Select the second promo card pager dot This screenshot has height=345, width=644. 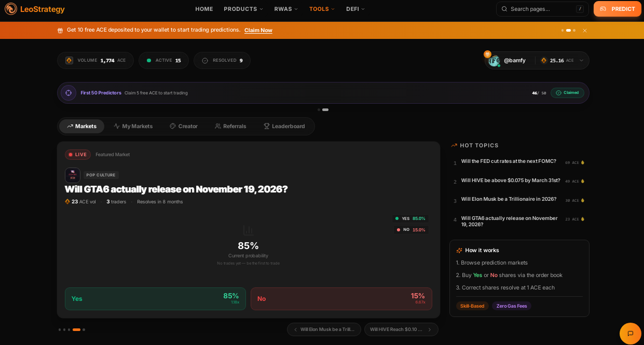pos(325,110)
